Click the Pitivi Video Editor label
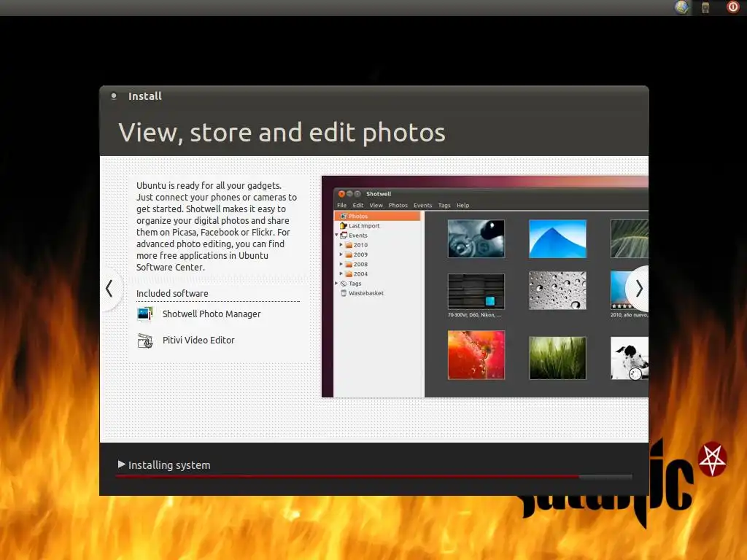The image size is (747, 560). pos(198,340)
